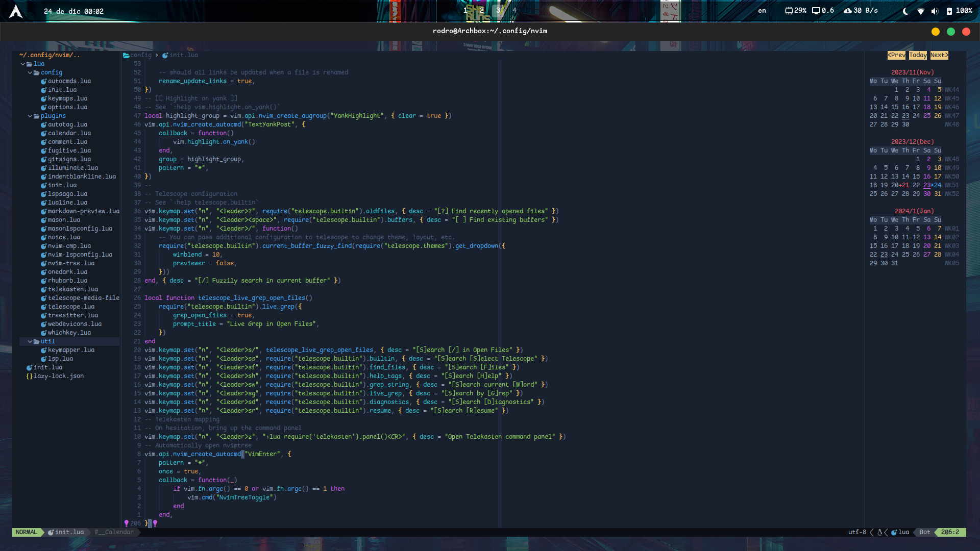Click the Linux penguin icon in the statusline

pyautogui.click(x=879, y=532)
